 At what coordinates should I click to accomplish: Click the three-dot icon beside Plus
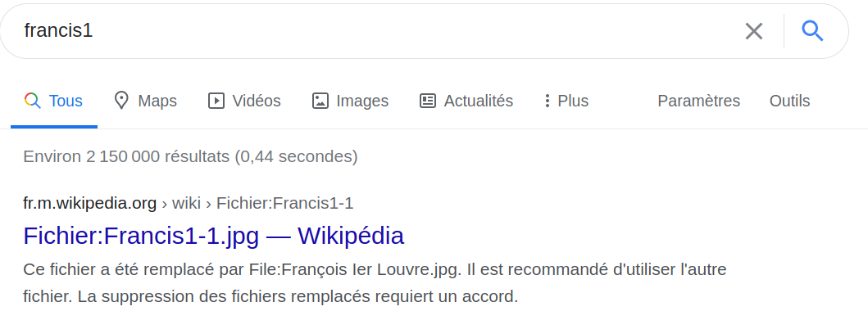point(547,101)
